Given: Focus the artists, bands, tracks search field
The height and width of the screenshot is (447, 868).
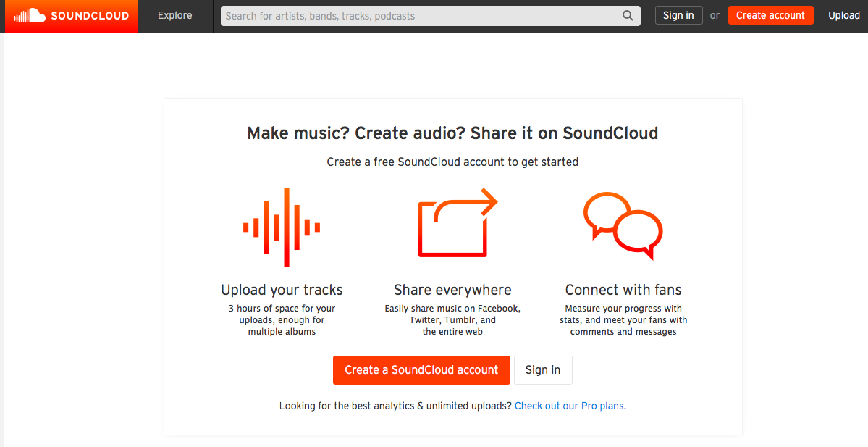Looking at the screenshot, I should tap(420, 15).
